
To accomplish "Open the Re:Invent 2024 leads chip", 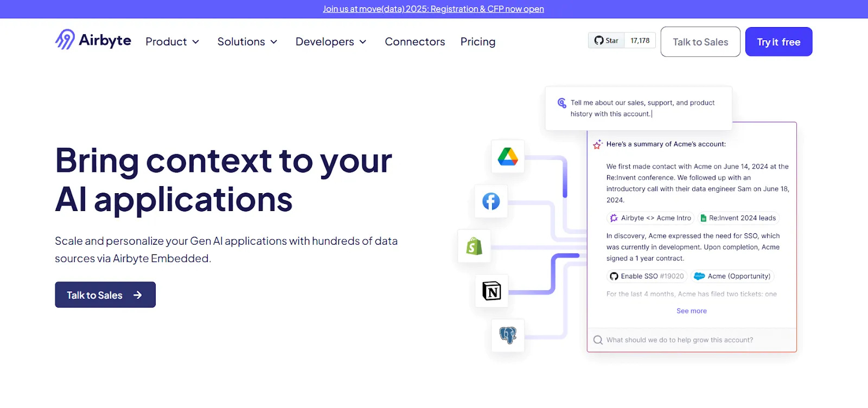I will point(738,218).
